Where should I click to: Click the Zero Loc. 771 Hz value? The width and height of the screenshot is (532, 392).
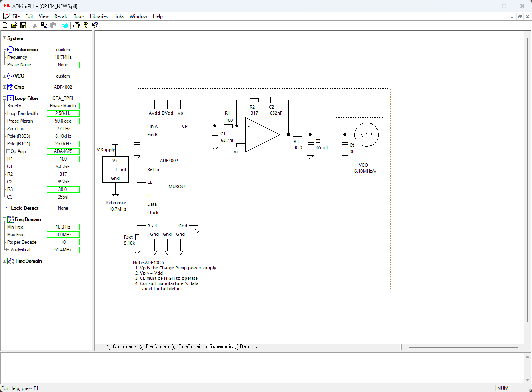[63, 129]
